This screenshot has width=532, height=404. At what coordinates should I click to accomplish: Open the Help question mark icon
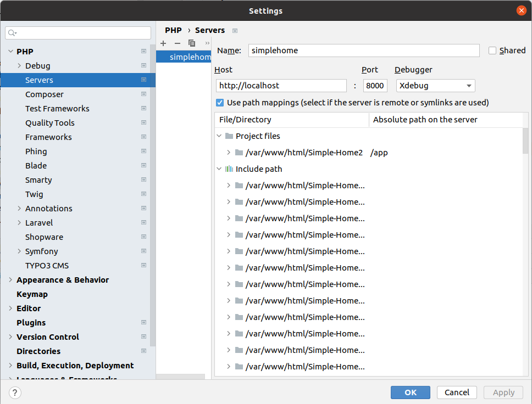pos(14,392)
